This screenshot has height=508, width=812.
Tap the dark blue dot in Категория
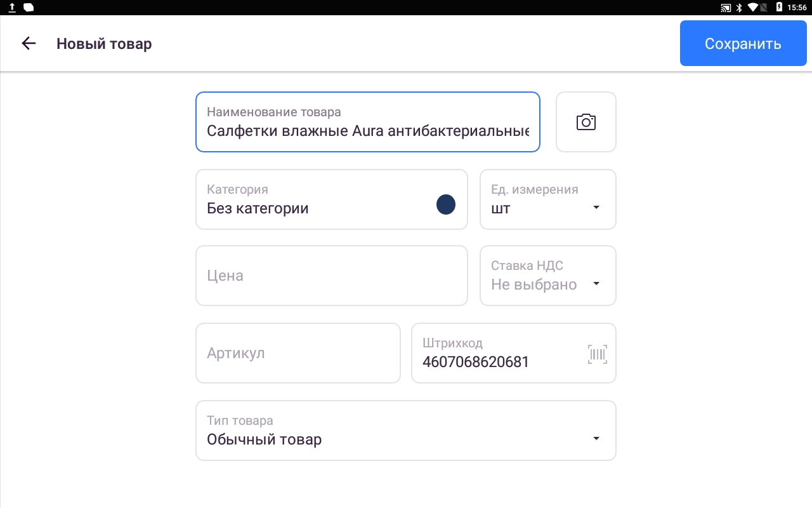(x=446, y=204)
